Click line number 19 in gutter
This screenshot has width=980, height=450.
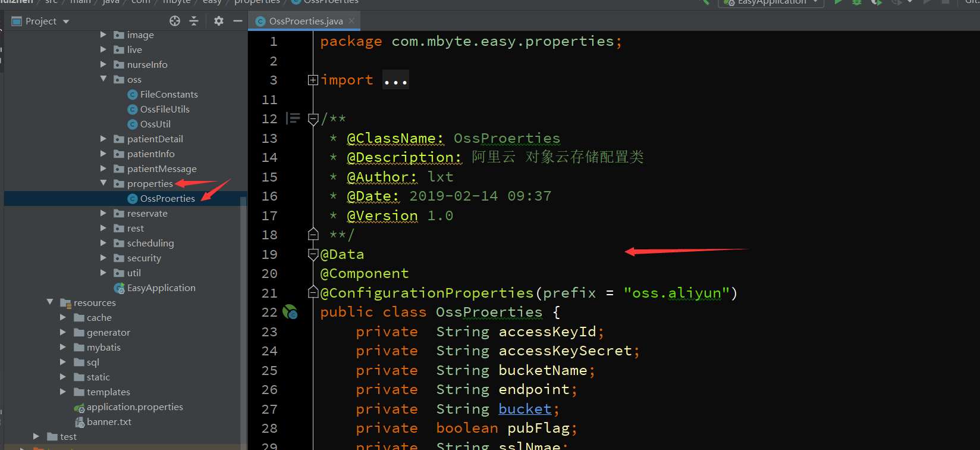(269, 254)
